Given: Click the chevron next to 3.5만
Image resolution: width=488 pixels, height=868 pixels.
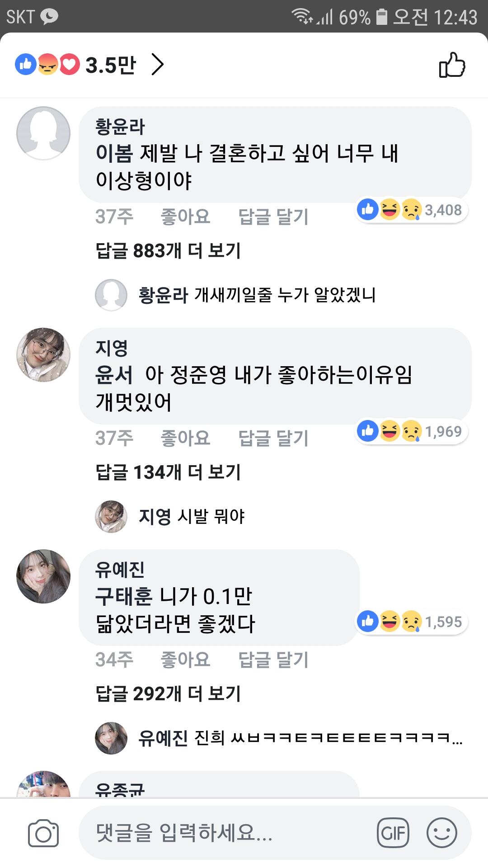Looking at the screenshot, I should coord(157,65).
